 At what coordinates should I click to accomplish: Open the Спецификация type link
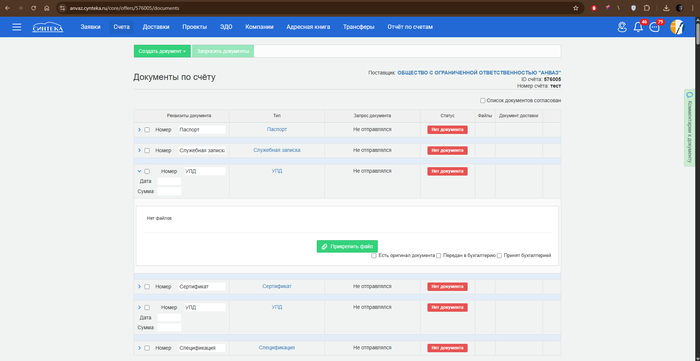pos(277,348)
